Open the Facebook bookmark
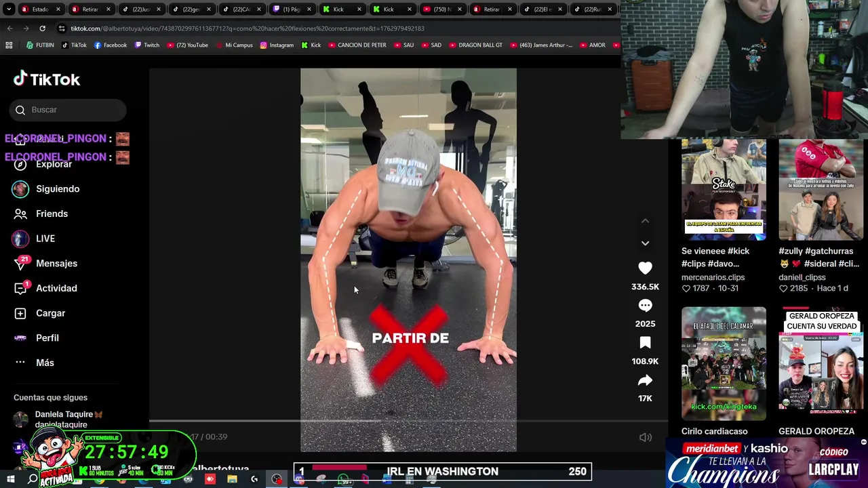Image resolution: width=868 pixels, height=488 pixels. pos(111,45)
